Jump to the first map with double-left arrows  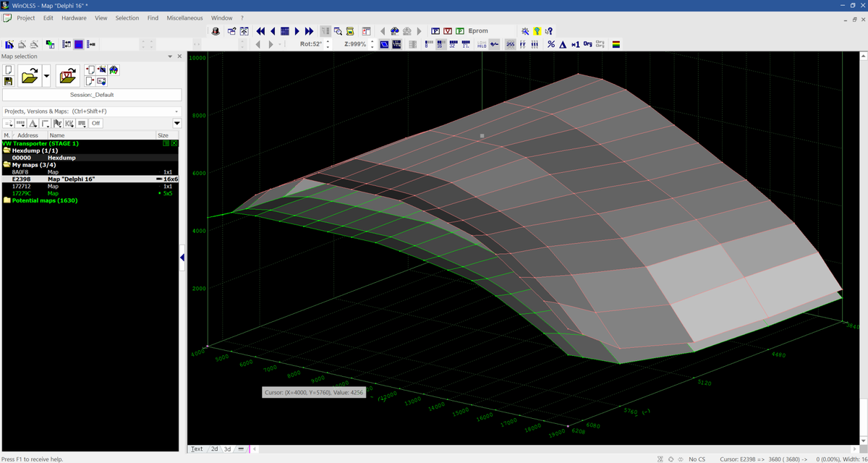pyautogui.click(x=260, y=31)
